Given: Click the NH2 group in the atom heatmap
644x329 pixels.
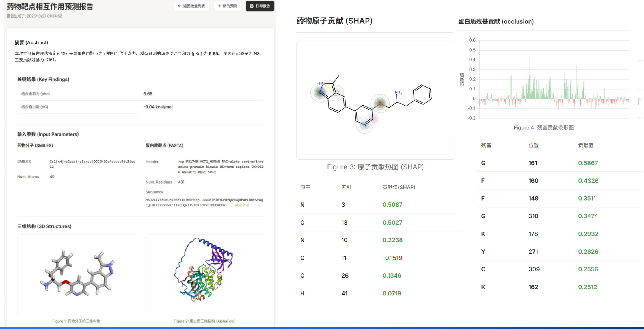Looking at the screenshot, I should coord(398,92).
